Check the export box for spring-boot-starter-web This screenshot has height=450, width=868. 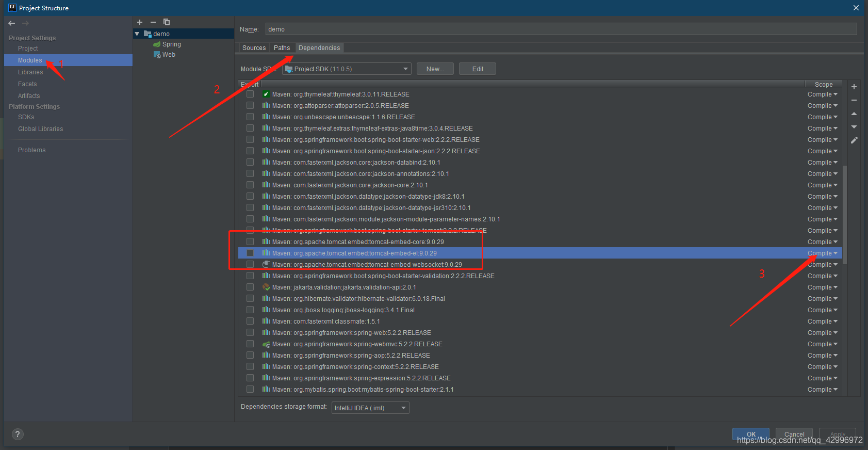(x=250, y=140)
